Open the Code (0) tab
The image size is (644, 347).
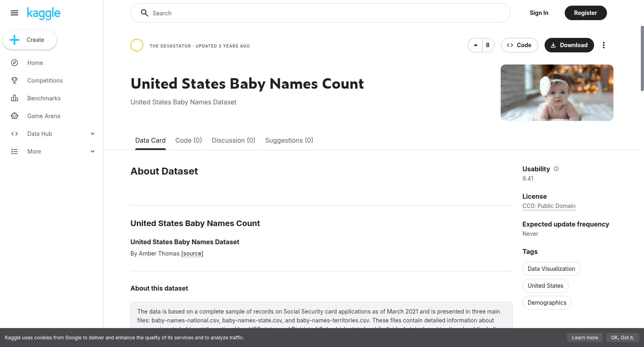[188, 140]
